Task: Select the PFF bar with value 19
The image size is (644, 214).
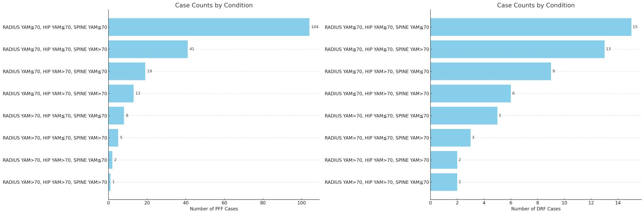Action: click(x=127, y=71)
